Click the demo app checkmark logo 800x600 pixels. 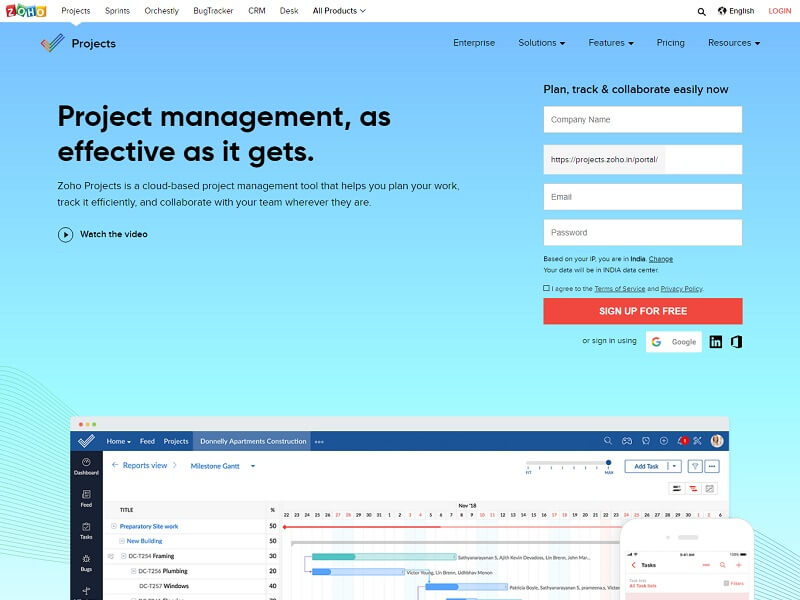point(86,440)
